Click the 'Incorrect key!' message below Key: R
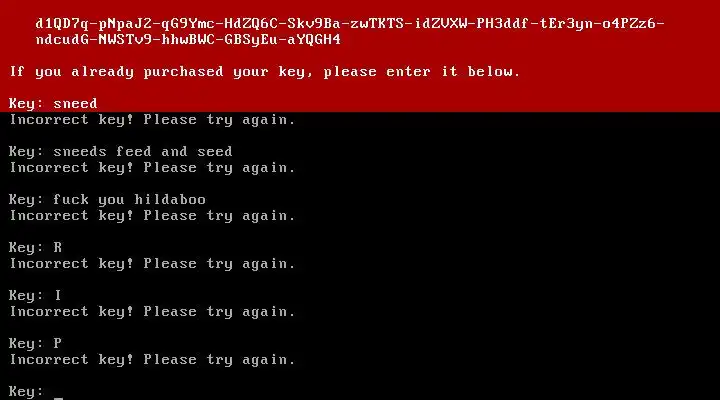720x400 pixels. 152,264
